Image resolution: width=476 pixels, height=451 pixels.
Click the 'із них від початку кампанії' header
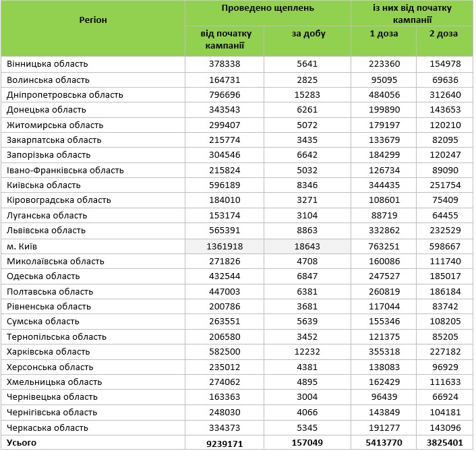click(x=412, y=14)
